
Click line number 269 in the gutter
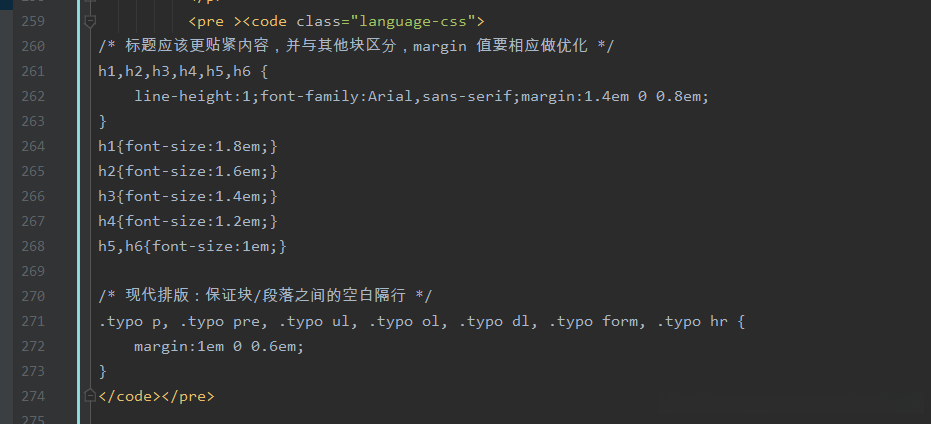(x=32, y=271)
